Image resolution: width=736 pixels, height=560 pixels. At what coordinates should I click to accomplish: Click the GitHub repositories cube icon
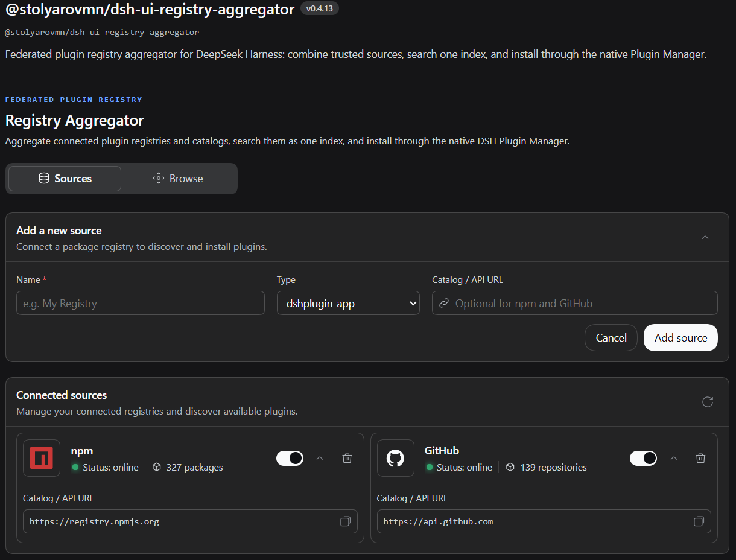510,467
